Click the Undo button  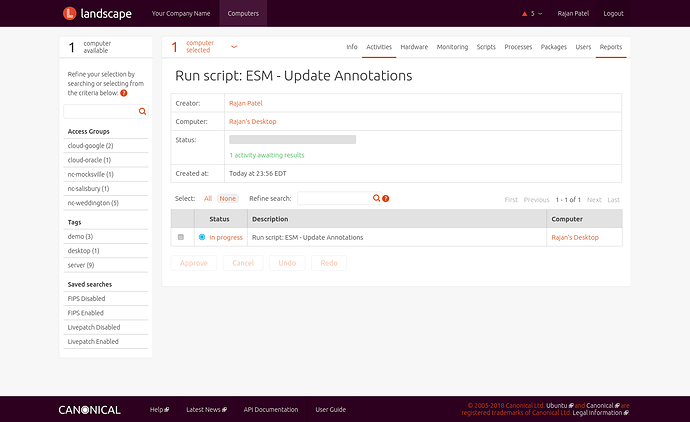click(287, 263)
